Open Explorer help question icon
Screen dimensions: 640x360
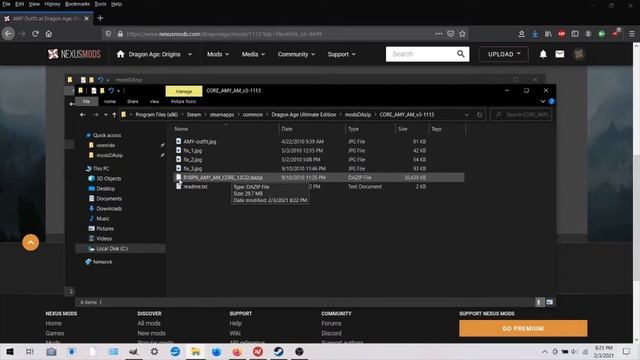pyautogui.click(x=551, y=101)
